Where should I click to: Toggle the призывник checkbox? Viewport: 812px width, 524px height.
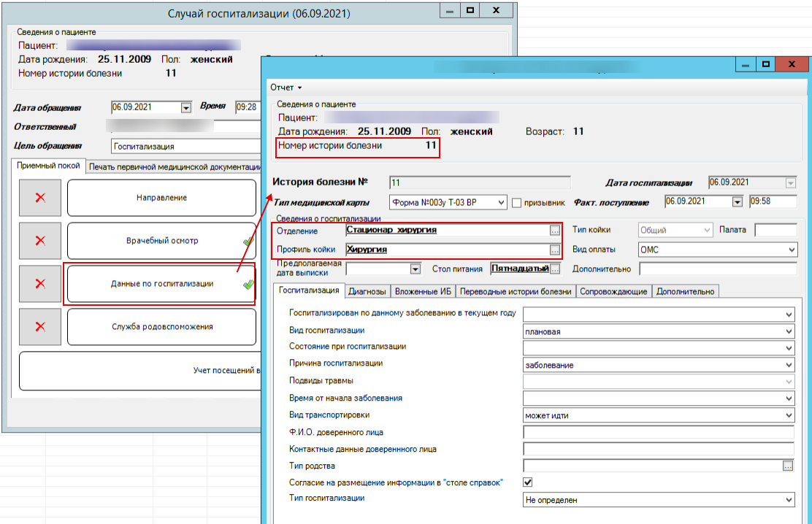point(516,202)
